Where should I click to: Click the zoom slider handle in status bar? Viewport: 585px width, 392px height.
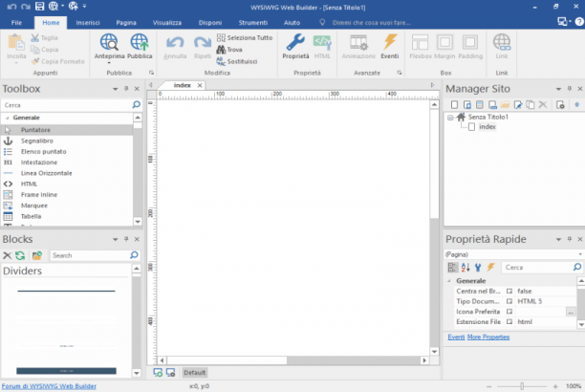click(522, 386)
